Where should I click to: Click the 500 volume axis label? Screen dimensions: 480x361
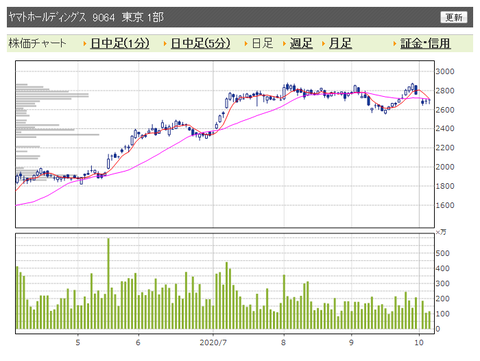[443, 253]
